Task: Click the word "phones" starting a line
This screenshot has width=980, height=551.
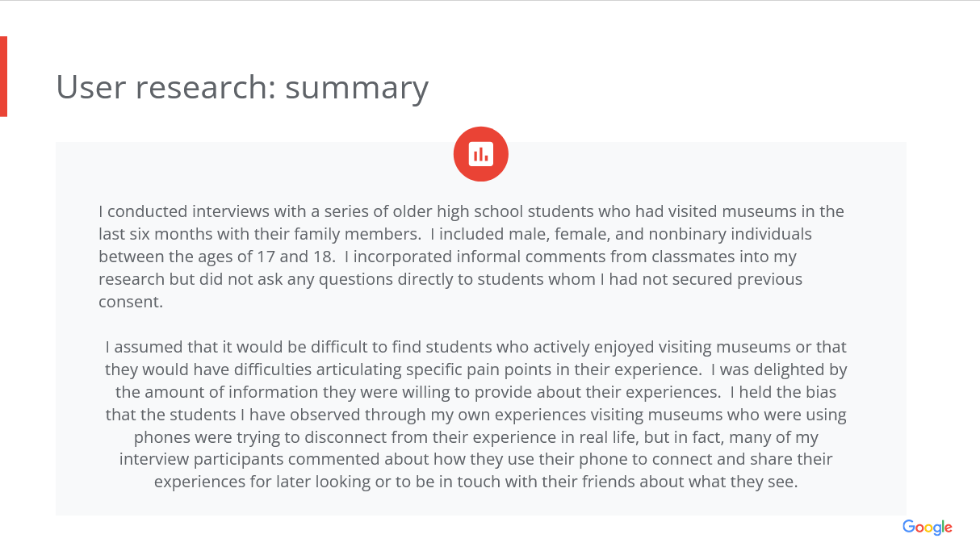Action: point(160,438)
